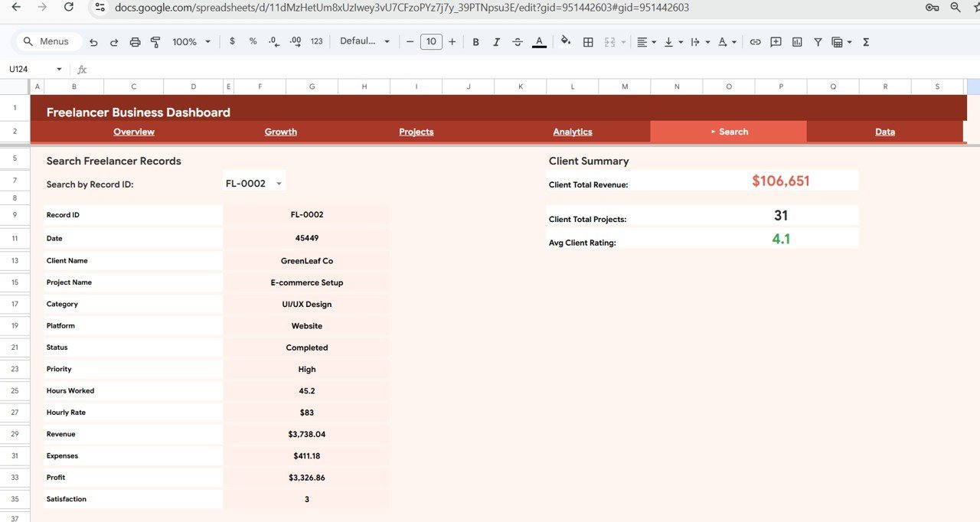Open the Search by Record ID dropdown

click(253, 183)
